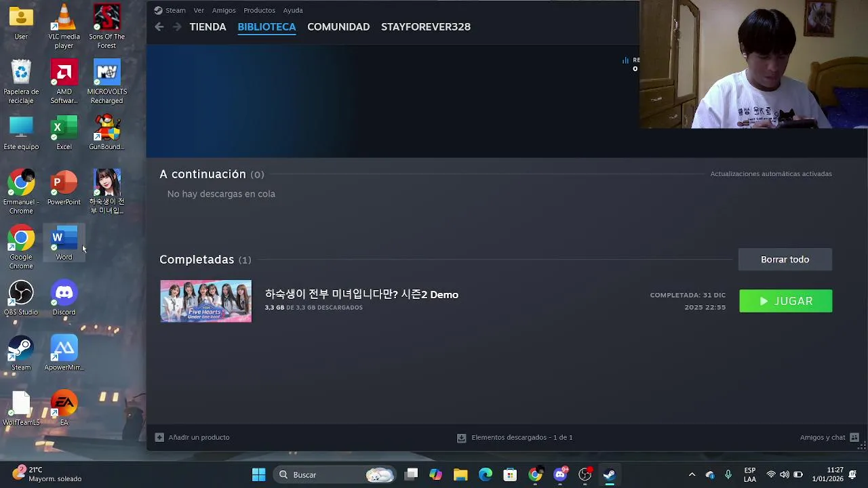The image size is (868, 488).
Task: Open the Amigos menu
Action: (x=224, y=10)
